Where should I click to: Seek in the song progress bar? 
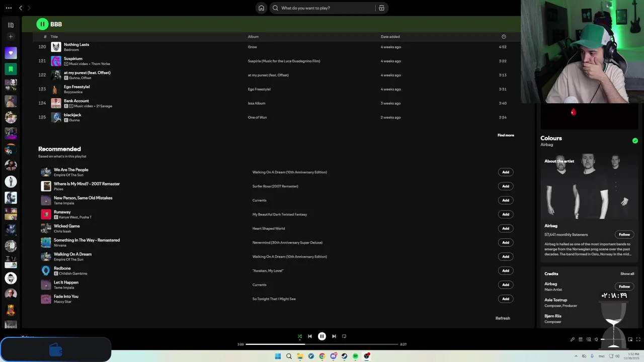click(x=322, y=344)
